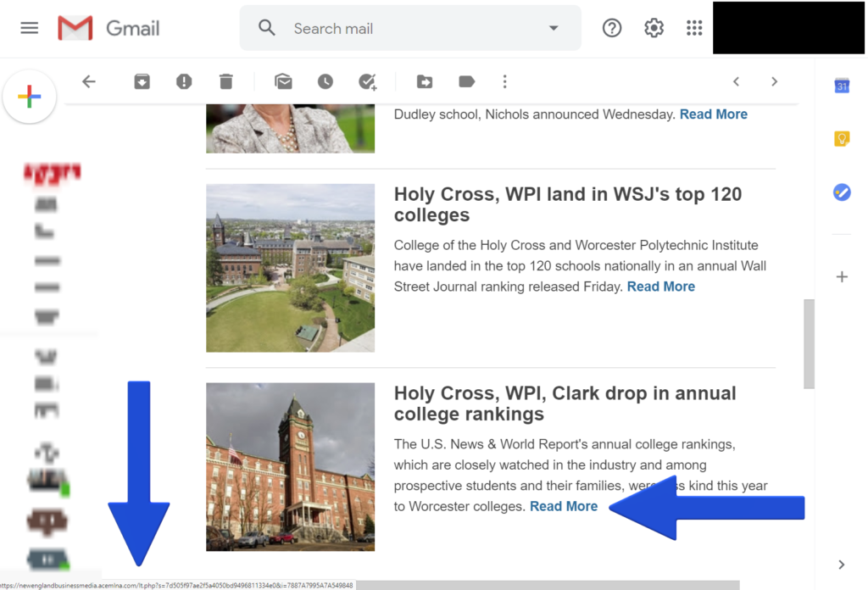Screen dimensions: 868x590
Task: Mark the email as unread
Action: (283, 81)
